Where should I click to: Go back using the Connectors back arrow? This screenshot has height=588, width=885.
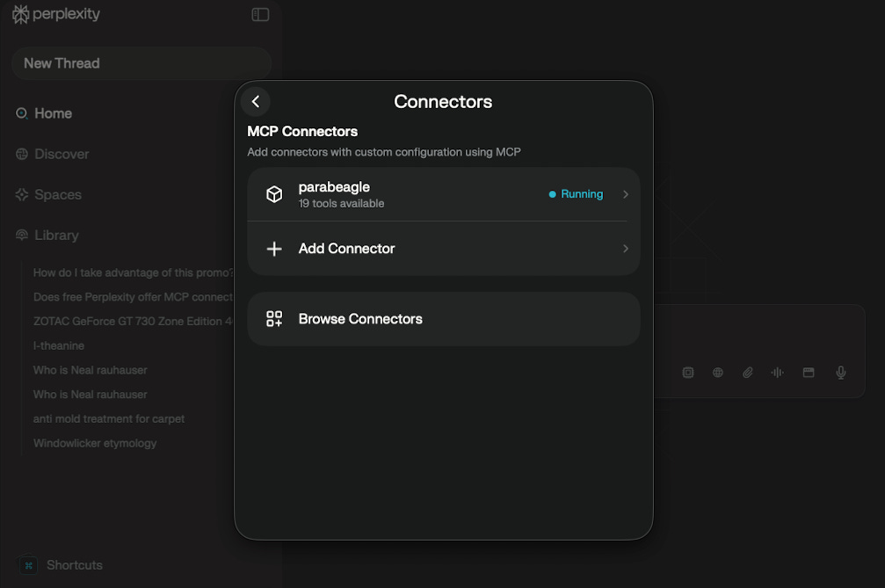(256, 102)
